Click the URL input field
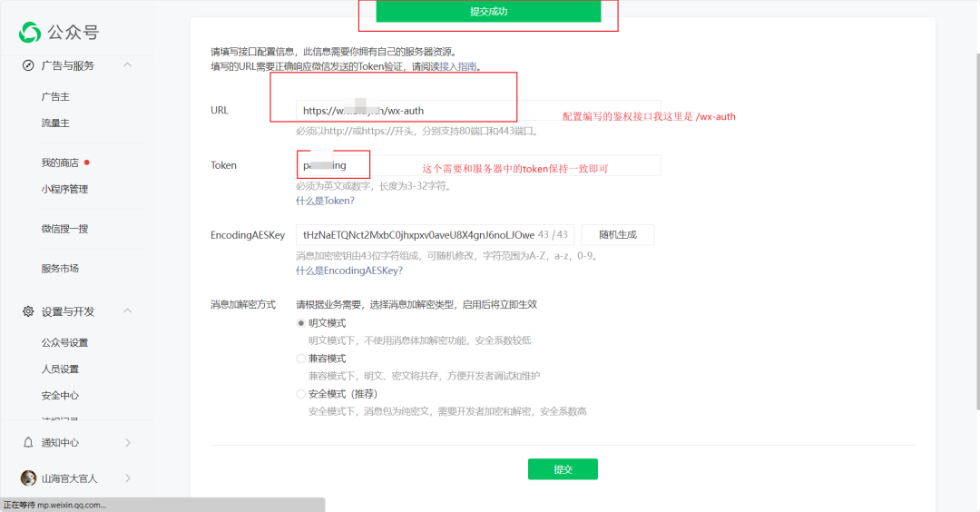Viewport: 980px width, 512px height. click(x=478, y=111)
